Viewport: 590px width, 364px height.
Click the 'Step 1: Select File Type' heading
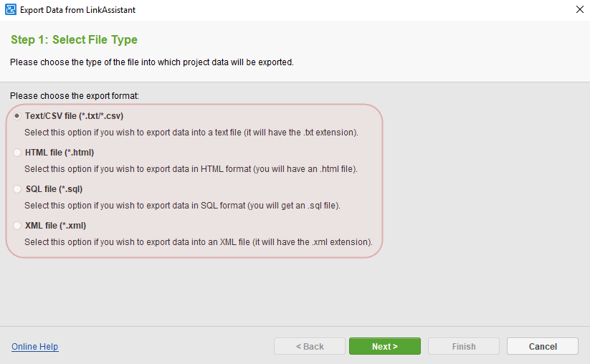(x=74, y=40)
